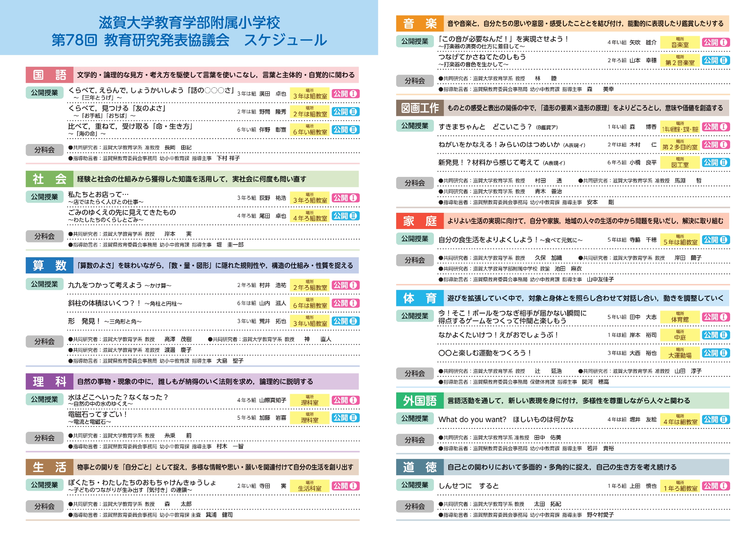Click the teacher name 寺脇 千穂

(x=643, y=240)
